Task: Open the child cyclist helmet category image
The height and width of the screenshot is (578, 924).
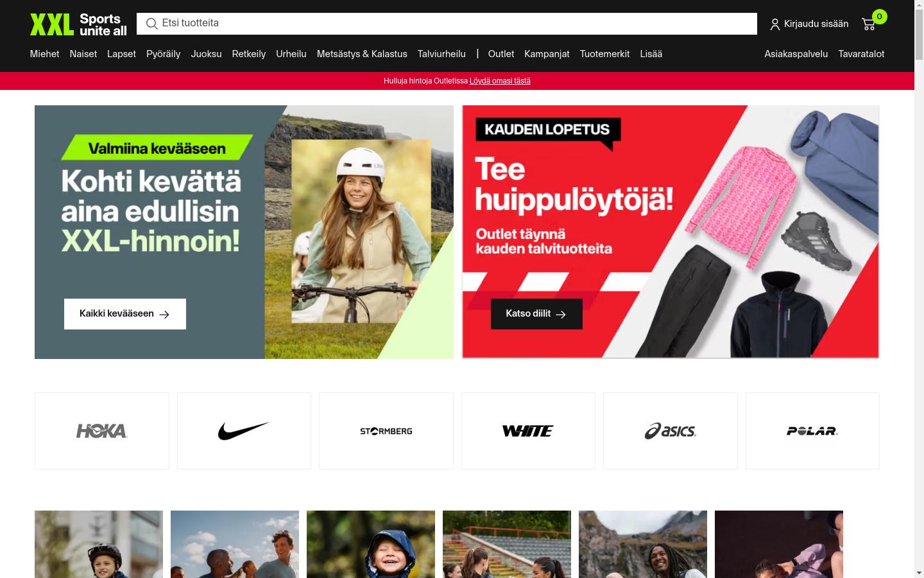Action: click(x=99, y=544)
